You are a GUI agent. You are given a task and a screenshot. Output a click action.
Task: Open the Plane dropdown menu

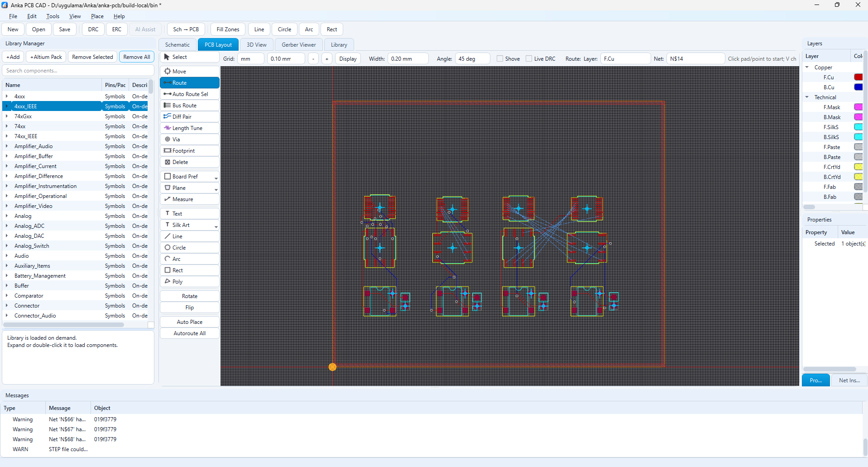pyautogui.click(x=216, y=189)
